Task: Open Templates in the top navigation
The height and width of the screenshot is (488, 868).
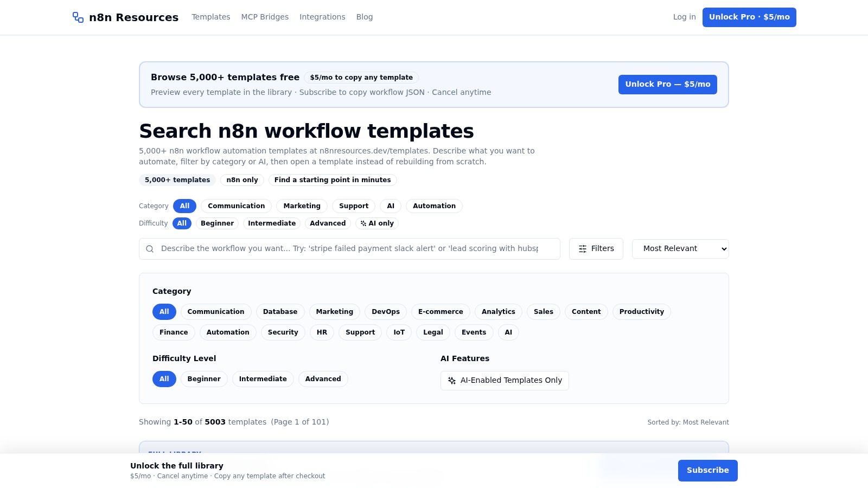Action: (x=210, y=17)
